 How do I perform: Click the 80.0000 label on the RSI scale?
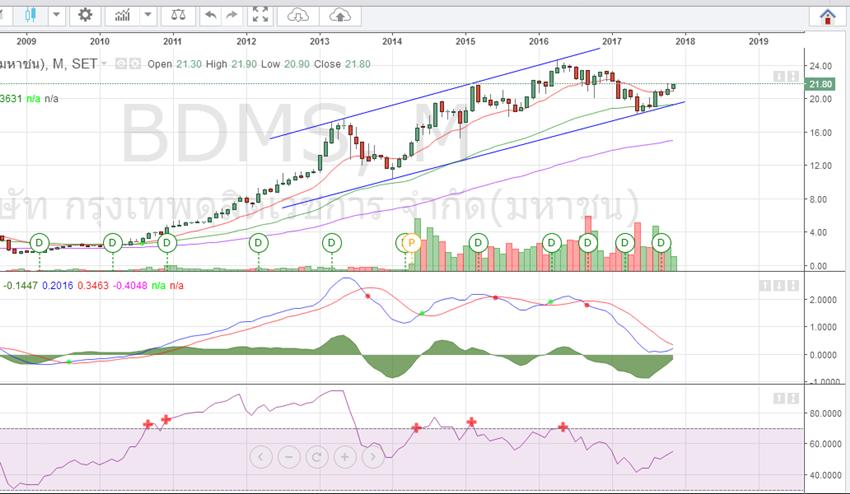point(825,413)
